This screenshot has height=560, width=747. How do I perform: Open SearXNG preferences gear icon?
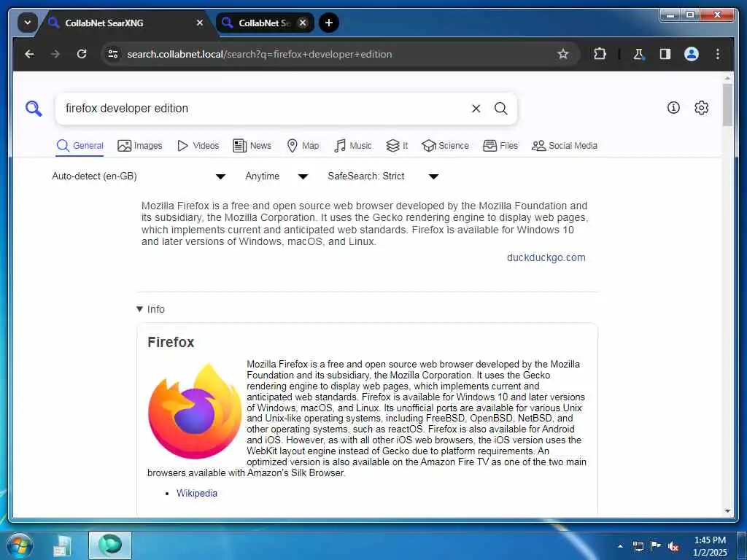pos(701,108)
